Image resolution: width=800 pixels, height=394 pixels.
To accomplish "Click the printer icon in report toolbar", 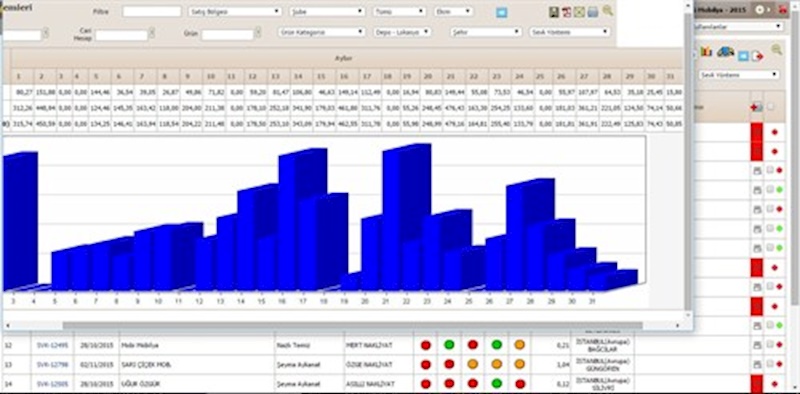I will point(592,12).
